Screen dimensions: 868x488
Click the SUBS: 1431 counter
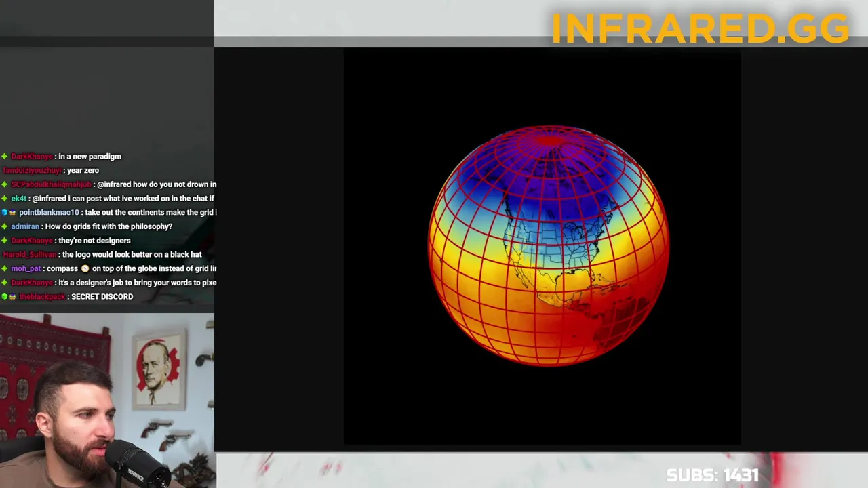click(712, 475)
